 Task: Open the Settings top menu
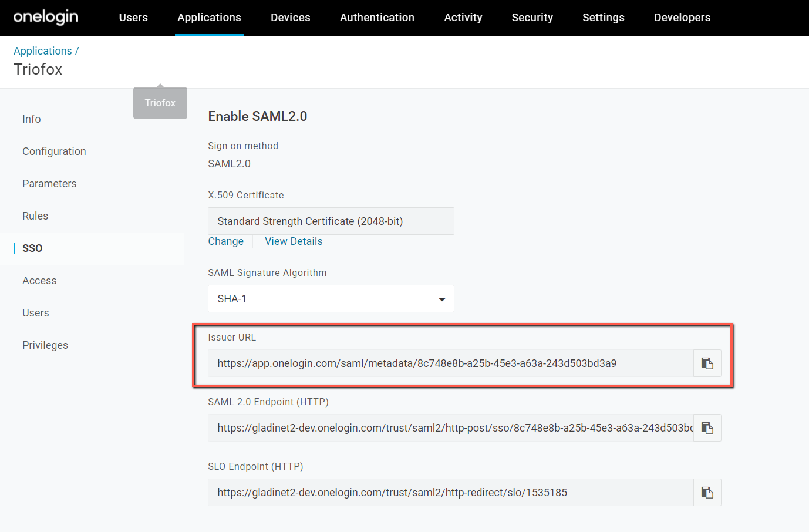click(604, 18)
